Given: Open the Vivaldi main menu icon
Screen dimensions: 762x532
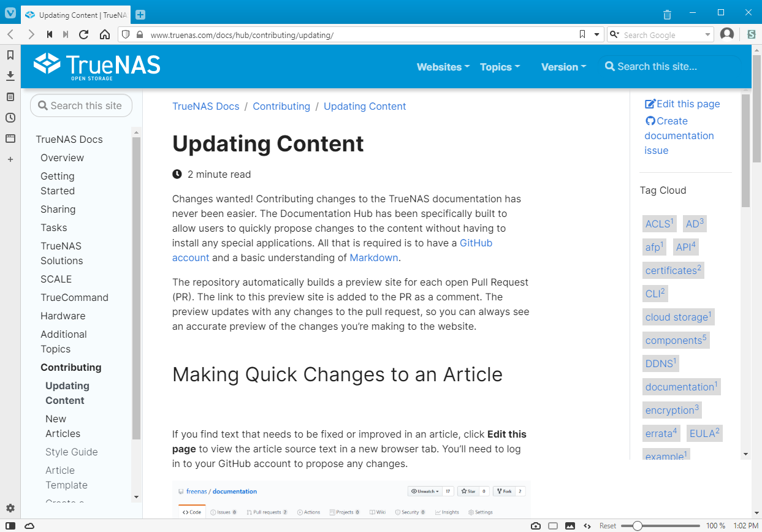Looking at the screenshot, I should pyautogui.click(x=10, y=13).
